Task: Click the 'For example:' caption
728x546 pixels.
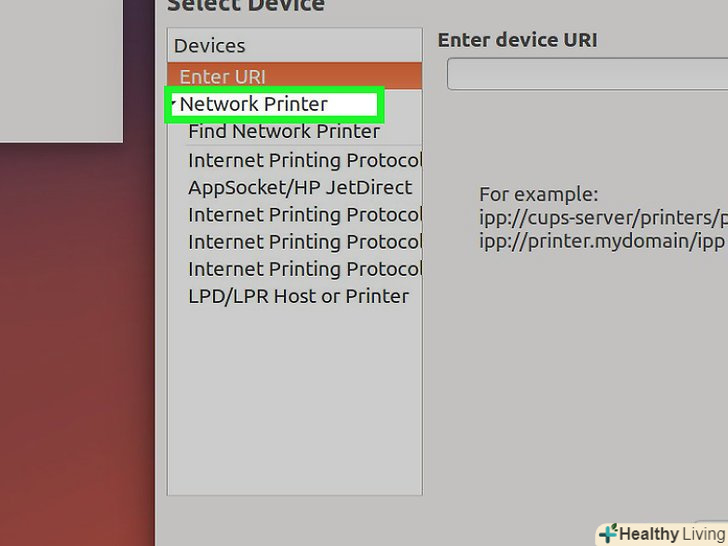Action: coord(538,194)
